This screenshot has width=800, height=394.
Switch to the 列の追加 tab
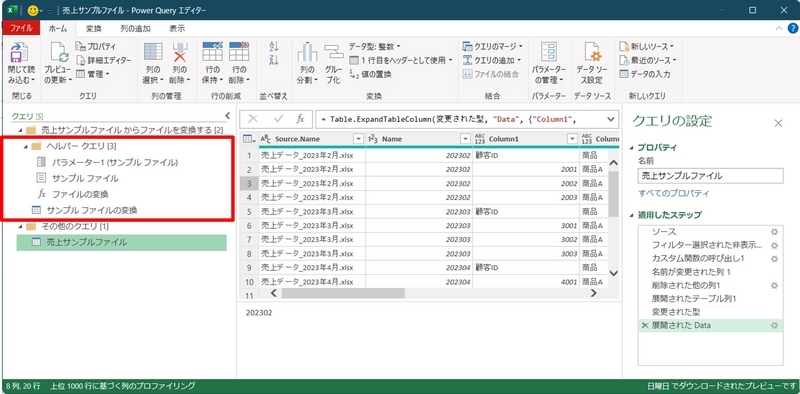pos(135,29)
